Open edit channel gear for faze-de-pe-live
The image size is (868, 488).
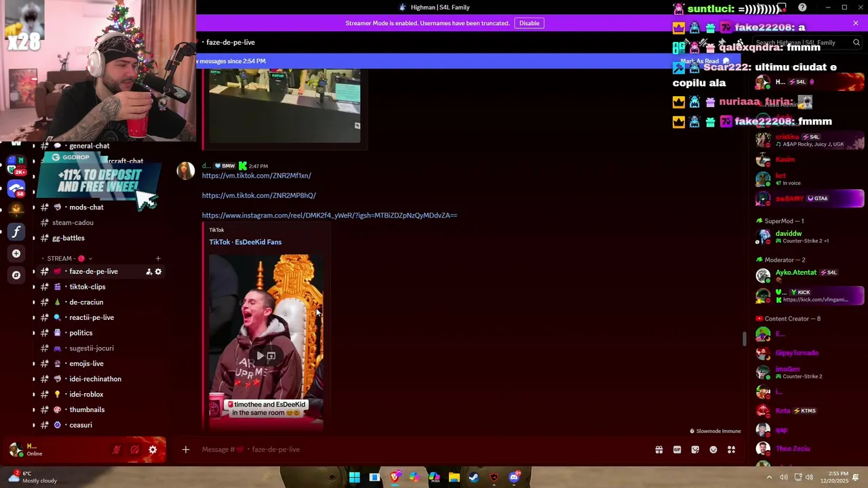(x=158, y=272)
